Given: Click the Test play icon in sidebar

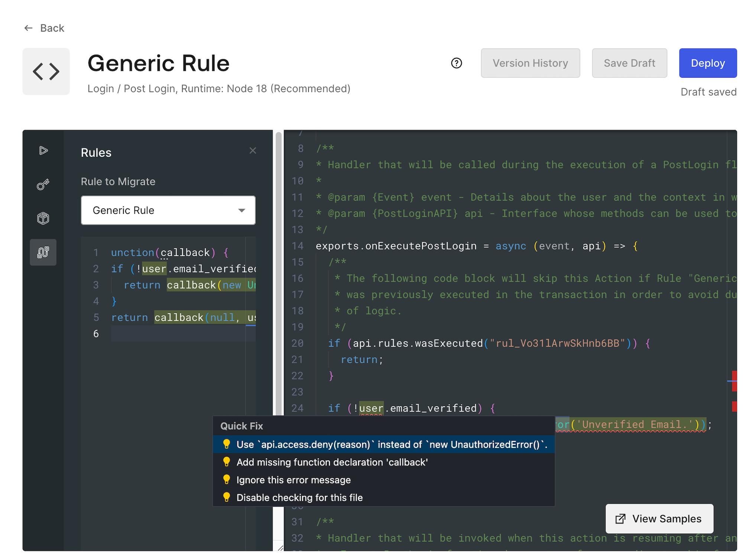Looking at the screenshot, I should [x=43, y=150].
